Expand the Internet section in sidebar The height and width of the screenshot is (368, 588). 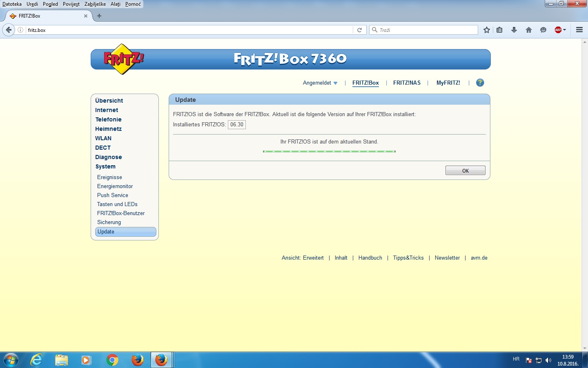click(107, 110)
